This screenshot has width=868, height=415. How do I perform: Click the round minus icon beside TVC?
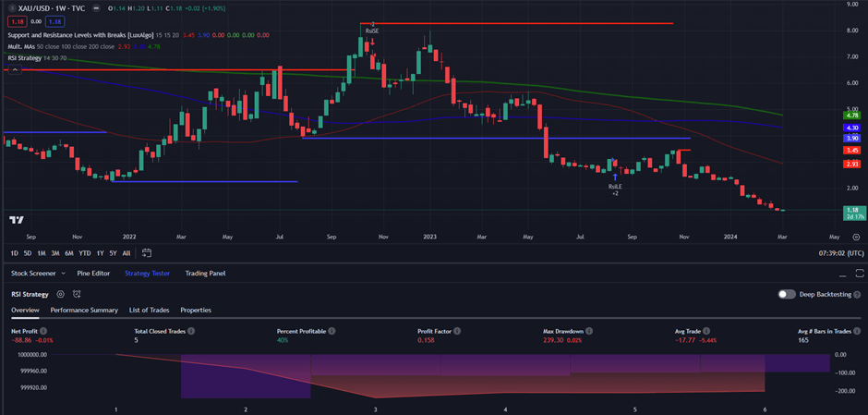coord(98,9)
